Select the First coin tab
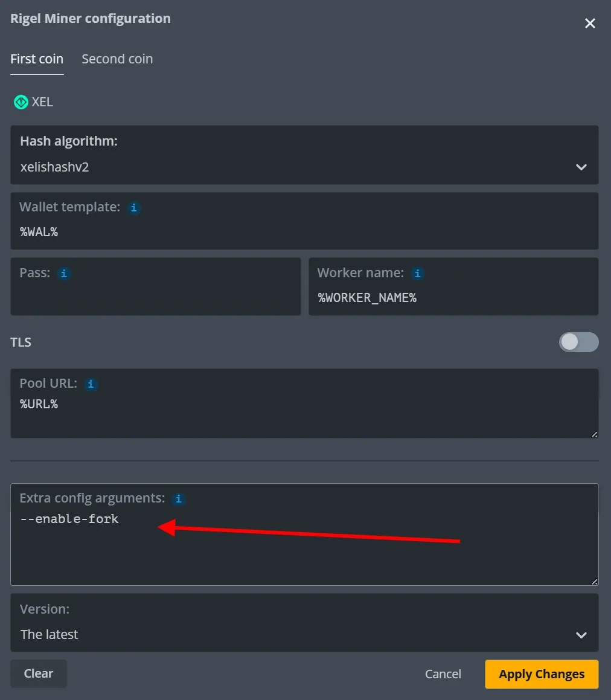This screenshot has height=700, width=611. pyautogui.click(x=37, y=59)
